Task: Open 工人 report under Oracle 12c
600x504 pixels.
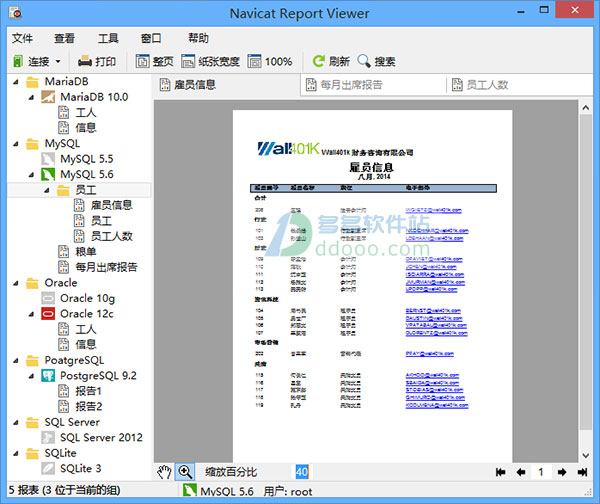Action: click(77, 329)
